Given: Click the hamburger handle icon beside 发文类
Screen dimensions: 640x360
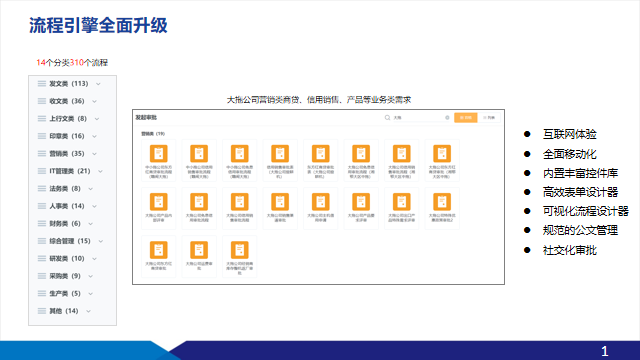Looking at the screenshot, I should (42, 84).
